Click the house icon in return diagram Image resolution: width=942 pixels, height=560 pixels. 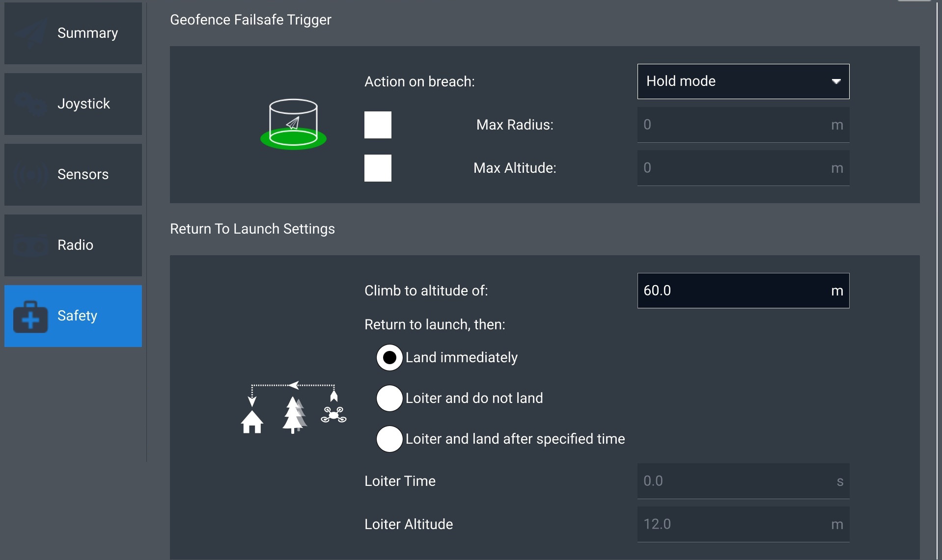pos(252,422)
